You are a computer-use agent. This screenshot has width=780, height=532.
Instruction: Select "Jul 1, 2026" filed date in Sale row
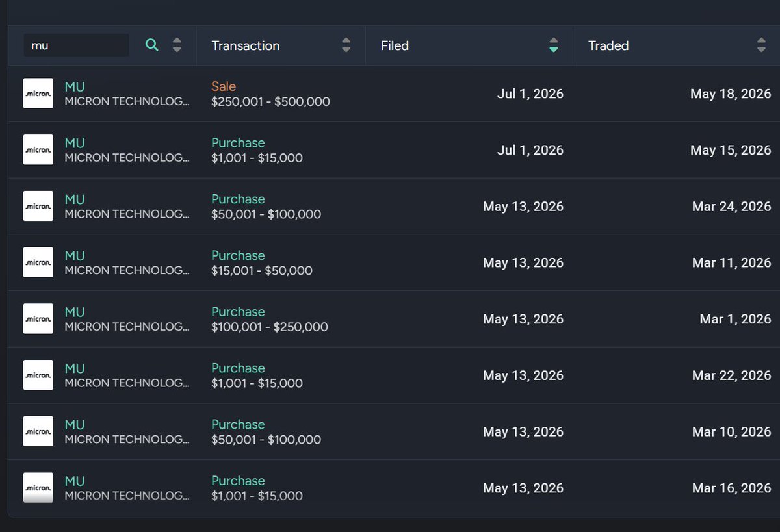530,94
